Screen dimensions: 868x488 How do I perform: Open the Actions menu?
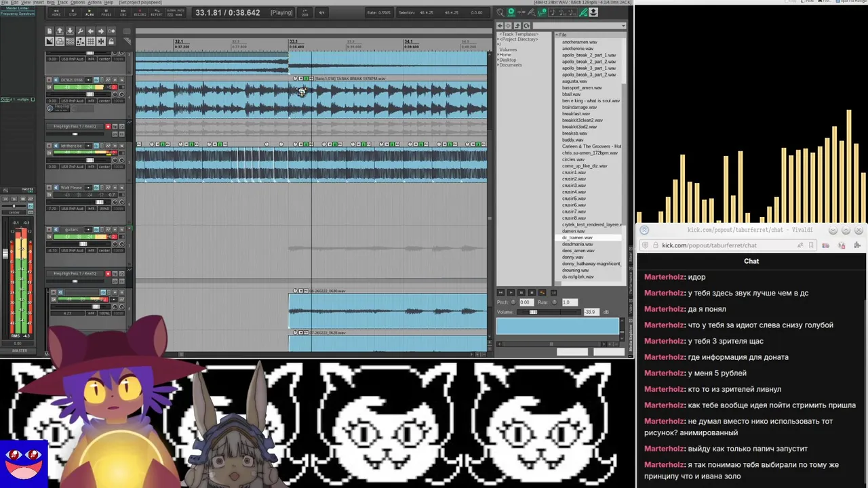point(94,3)
